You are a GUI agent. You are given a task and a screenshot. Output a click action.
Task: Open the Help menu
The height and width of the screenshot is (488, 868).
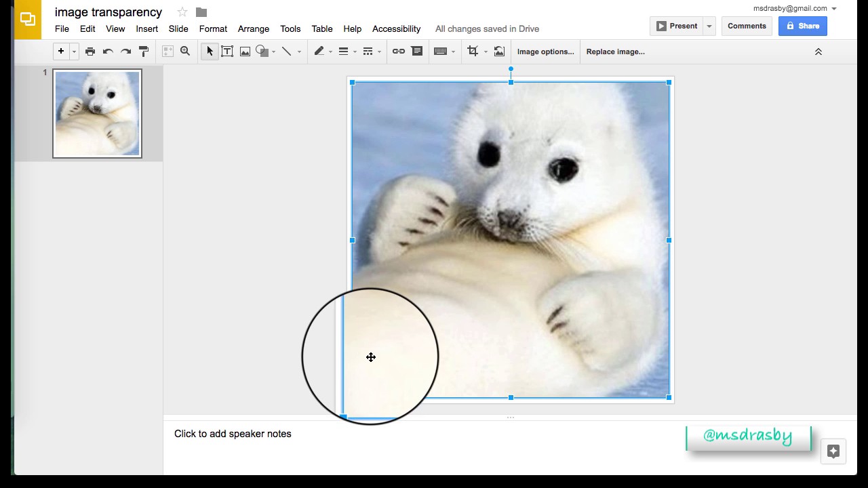353,28
